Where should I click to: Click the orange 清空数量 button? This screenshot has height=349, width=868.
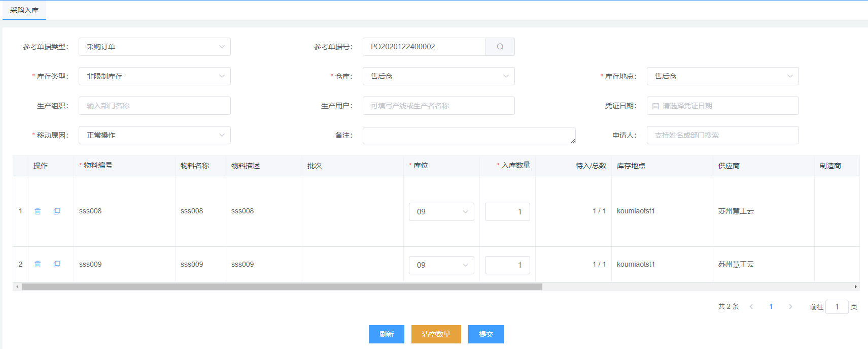436,334
